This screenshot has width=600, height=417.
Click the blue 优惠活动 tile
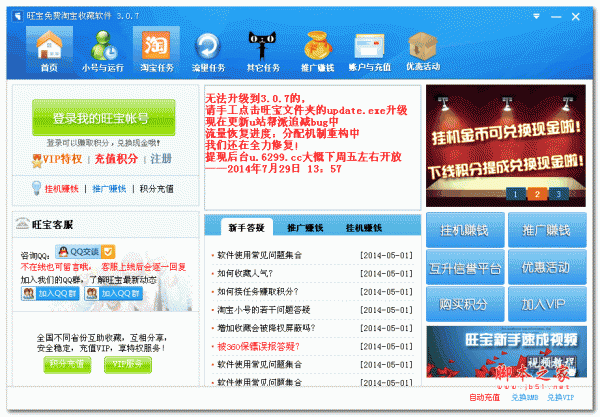pyautogui.click(x=547, y=267)
